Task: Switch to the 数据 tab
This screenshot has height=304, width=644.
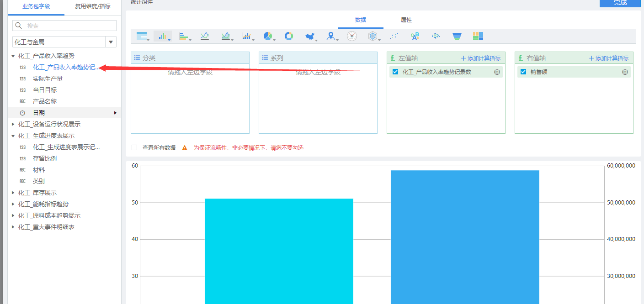Action: [x=361, y=20]
